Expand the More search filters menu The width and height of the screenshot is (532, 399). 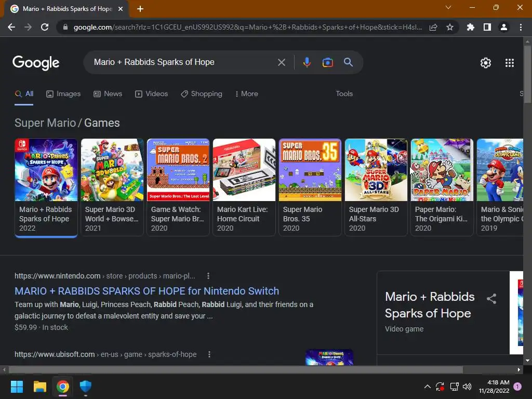[x=247, y=94]
